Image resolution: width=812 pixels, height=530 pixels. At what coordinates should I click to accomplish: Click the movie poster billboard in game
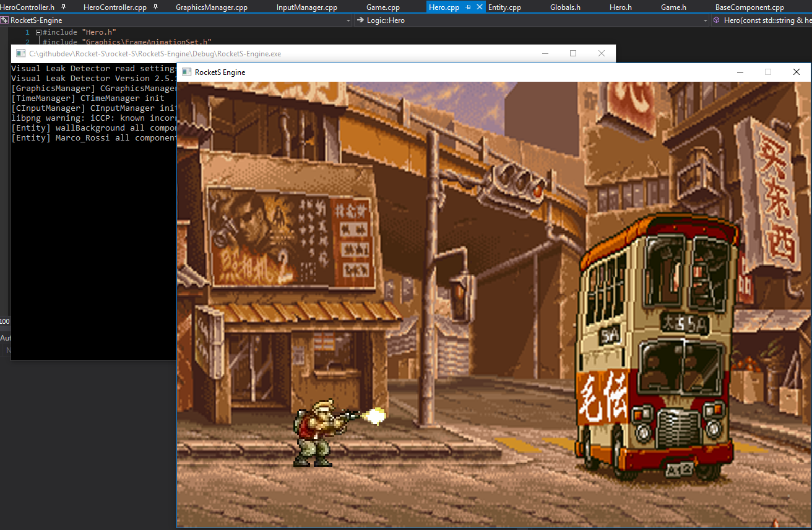(x=290, y=238)
